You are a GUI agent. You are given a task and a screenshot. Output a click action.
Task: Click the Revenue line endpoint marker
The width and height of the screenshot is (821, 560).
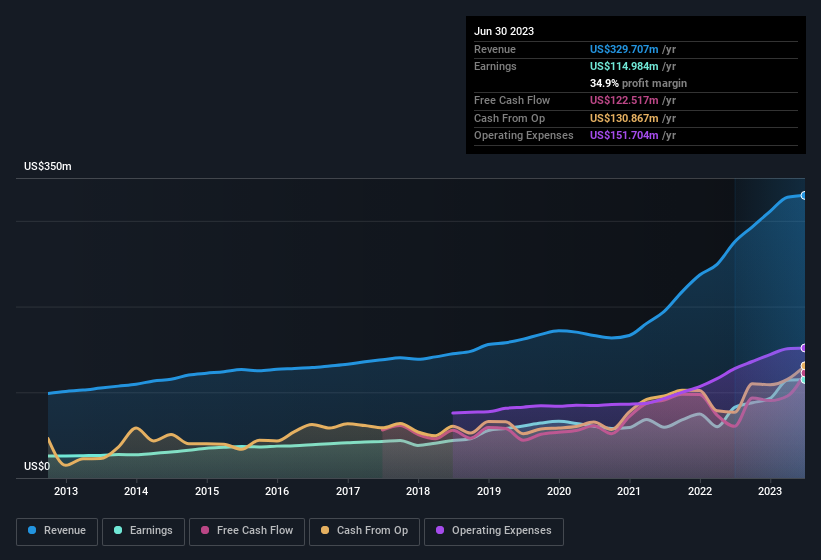coord(804,195)
